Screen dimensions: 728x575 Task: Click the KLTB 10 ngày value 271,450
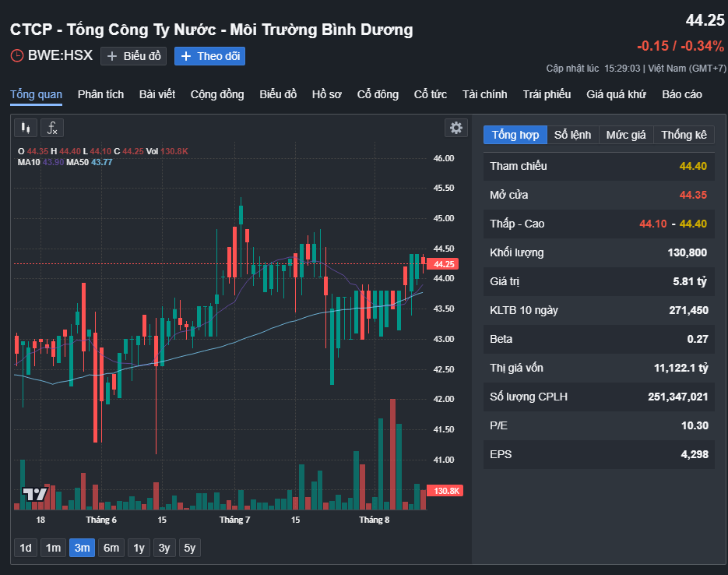(688, 310)
